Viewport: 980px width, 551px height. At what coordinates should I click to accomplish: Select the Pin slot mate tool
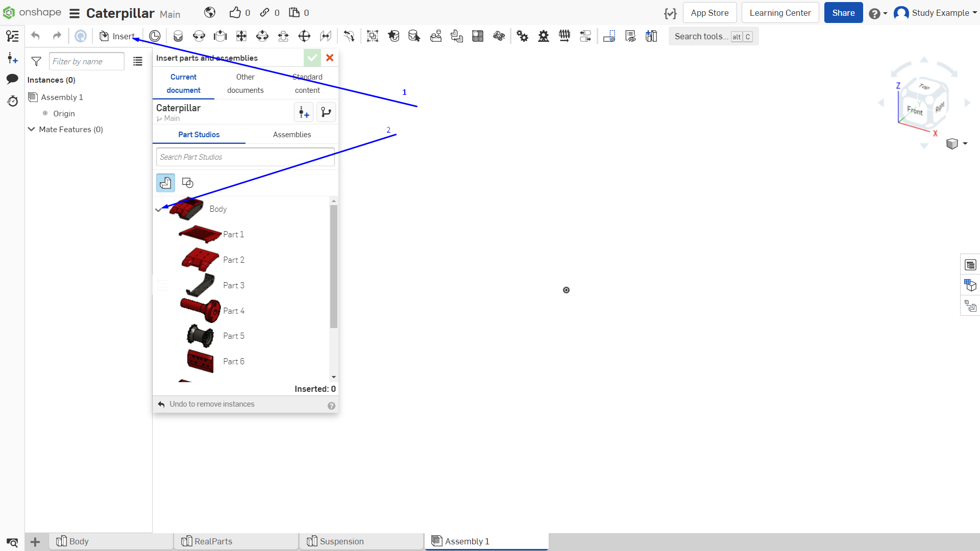click(283, 36)
